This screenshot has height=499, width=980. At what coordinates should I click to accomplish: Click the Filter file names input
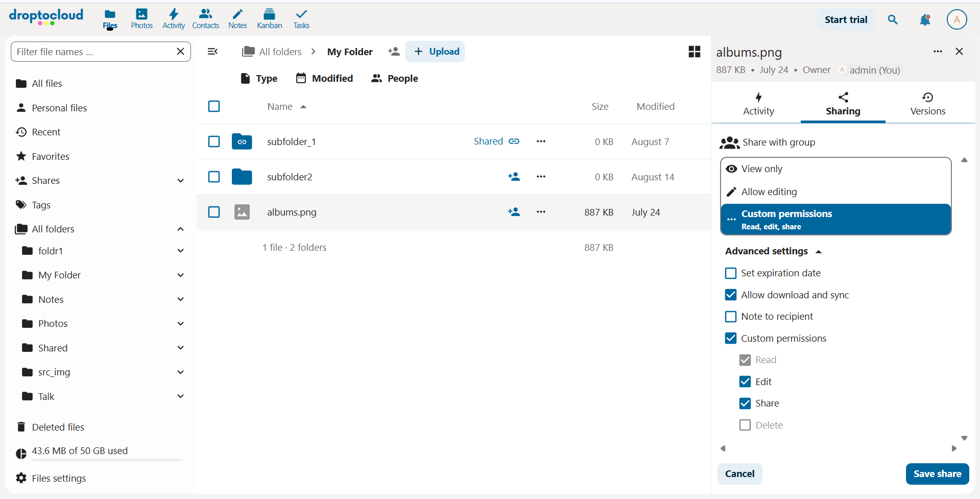pos(93,52)
